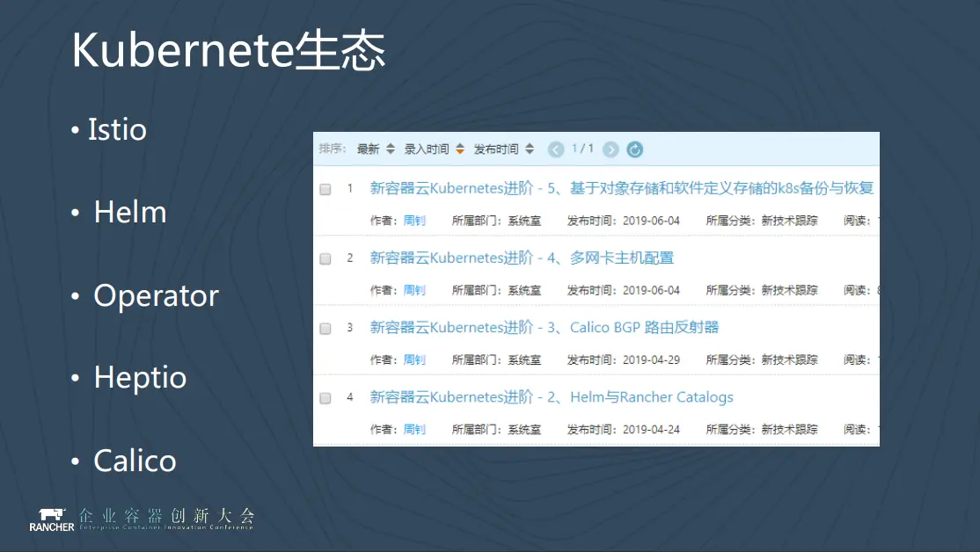
Task: Open the article about k8s备份与恢复
Action: (x=621, y=188)
